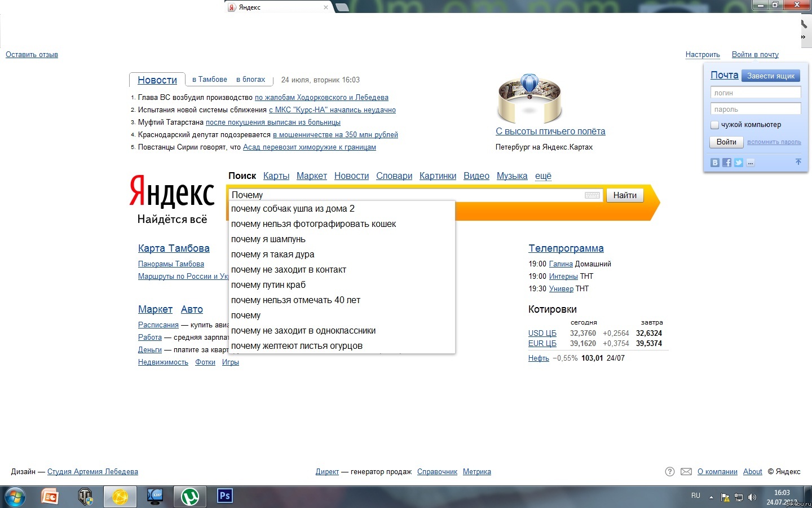The image size is (812, 508).
Task: Open USD ЦБ quote link
Action: tap(542, 334)
